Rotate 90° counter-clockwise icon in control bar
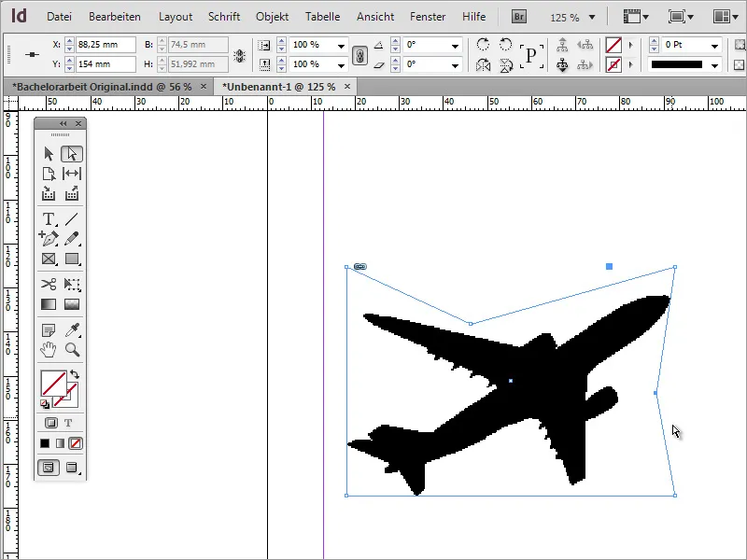The height and width of the screenshot is (560, 747). pos(505,45)
